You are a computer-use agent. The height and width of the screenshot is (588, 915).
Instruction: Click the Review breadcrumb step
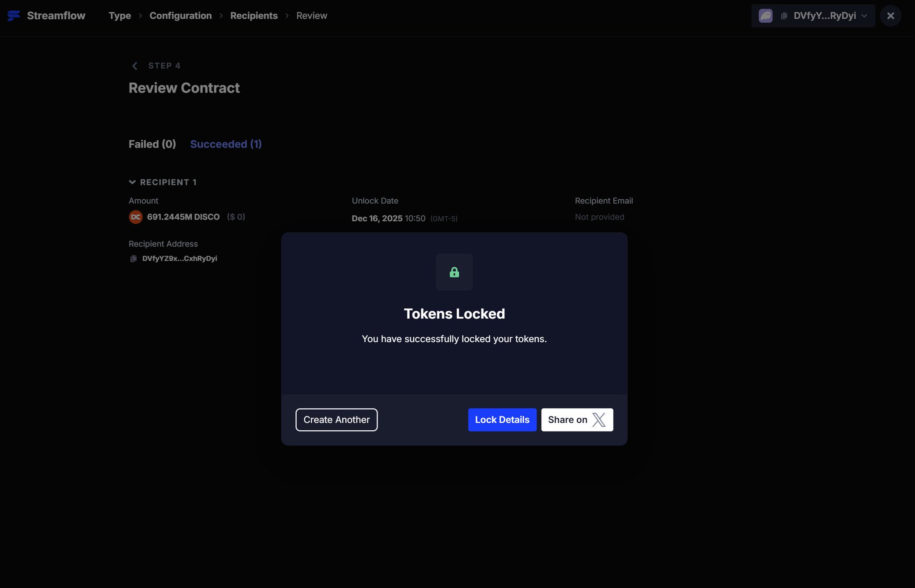click(311, 16)
